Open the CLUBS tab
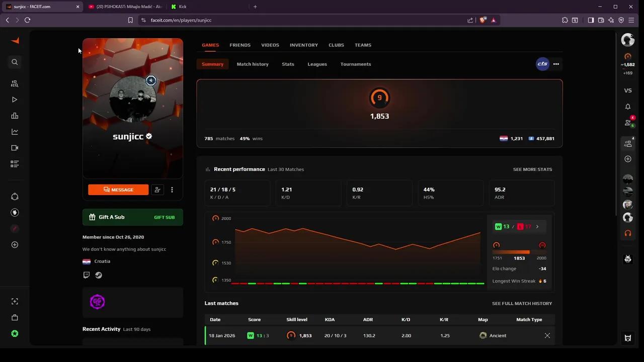The height and width of the screenshot is (362, 644). pos(336,45)
